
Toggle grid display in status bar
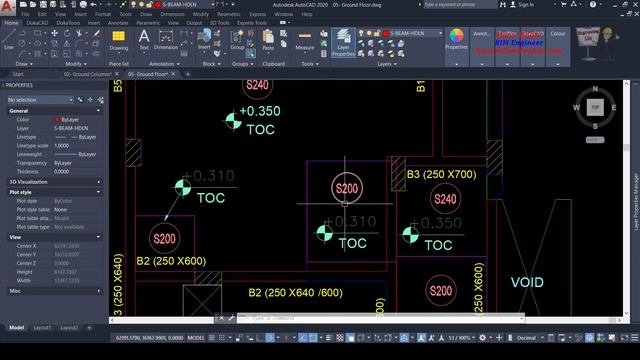pos(212,338)
